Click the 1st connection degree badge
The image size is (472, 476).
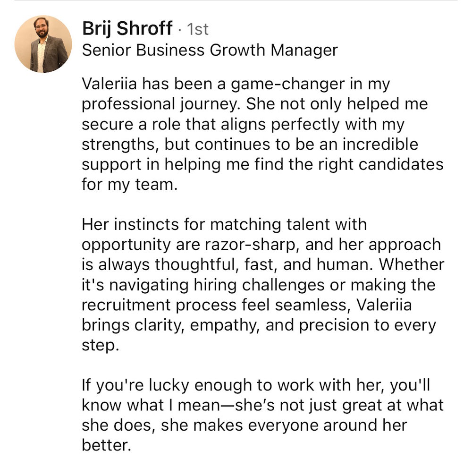pyautogui.click(x=198, y=29)
